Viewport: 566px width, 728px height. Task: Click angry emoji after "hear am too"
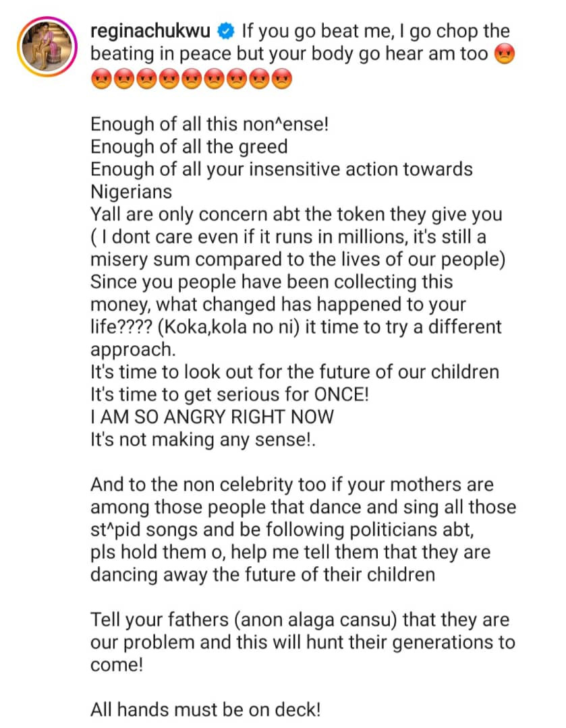click(504, 55)
